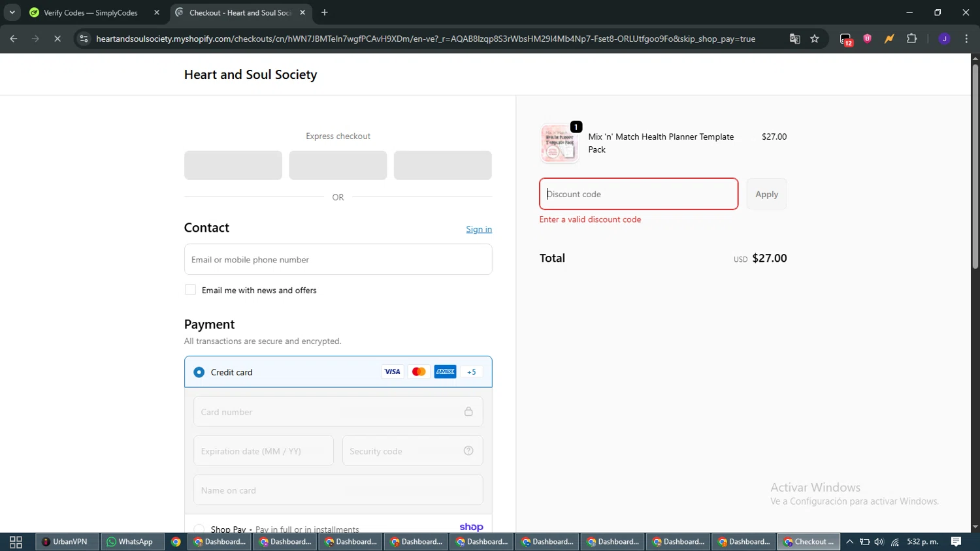The width and height of the screenshot is (980, 551).
Task: Switch to Checkout Heart and Soul tab
Action: click(240, 12)
